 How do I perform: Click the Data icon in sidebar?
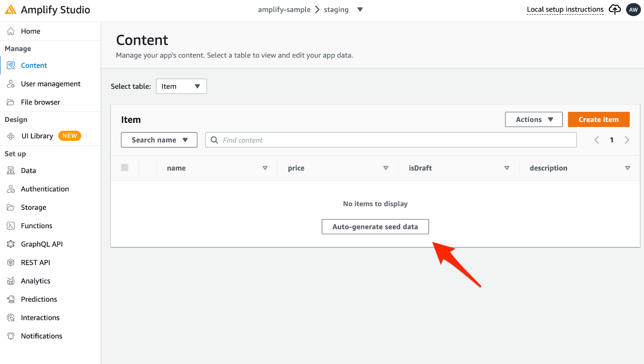(x=11, y=171)
